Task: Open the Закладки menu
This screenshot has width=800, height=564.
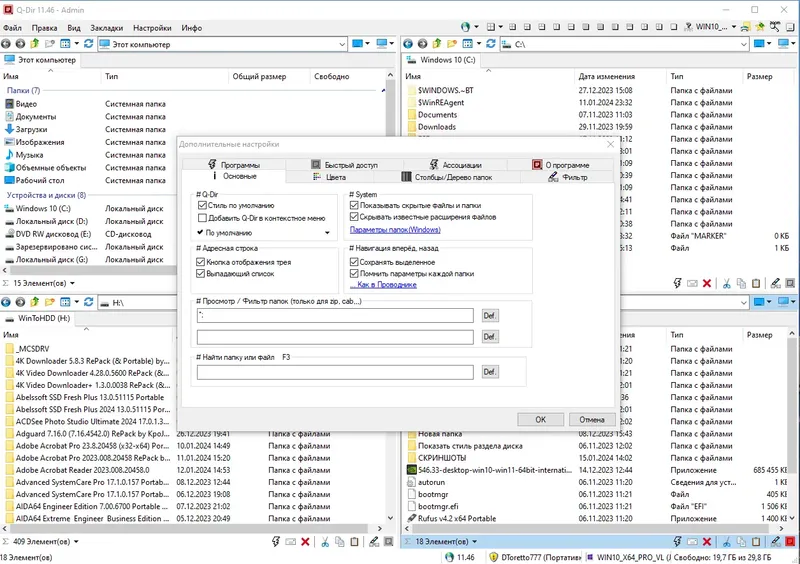Action: click(x=107, y=28)
